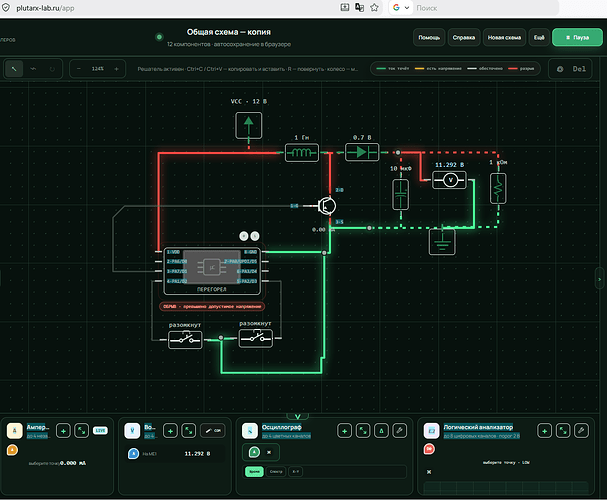Add channel to the Oscilloscope panel
Screen dimensions: 607x500
click(345, 430)
